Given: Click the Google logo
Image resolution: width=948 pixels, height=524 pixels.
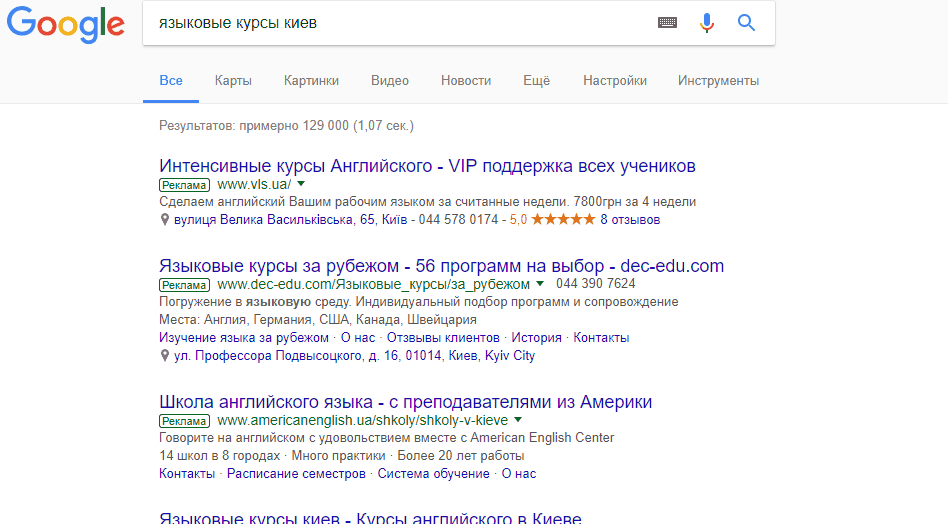Looking at the screenshot, I should pos(66,25).
